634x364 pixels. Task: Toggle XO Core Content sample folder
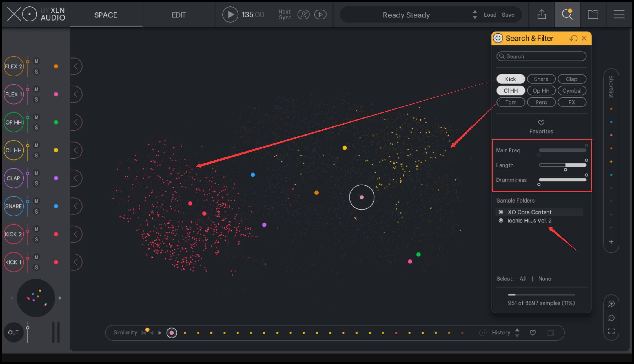click(501, 212)
